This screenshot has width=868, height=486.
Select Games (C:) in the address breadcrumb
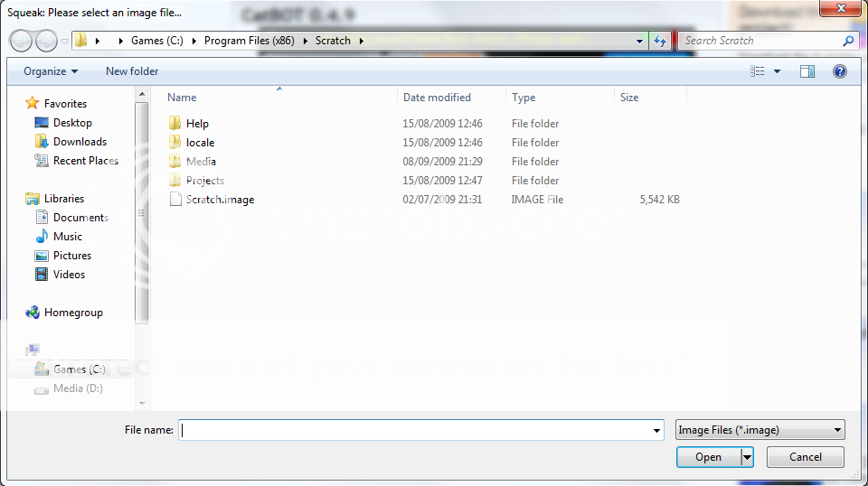[156, 41]
